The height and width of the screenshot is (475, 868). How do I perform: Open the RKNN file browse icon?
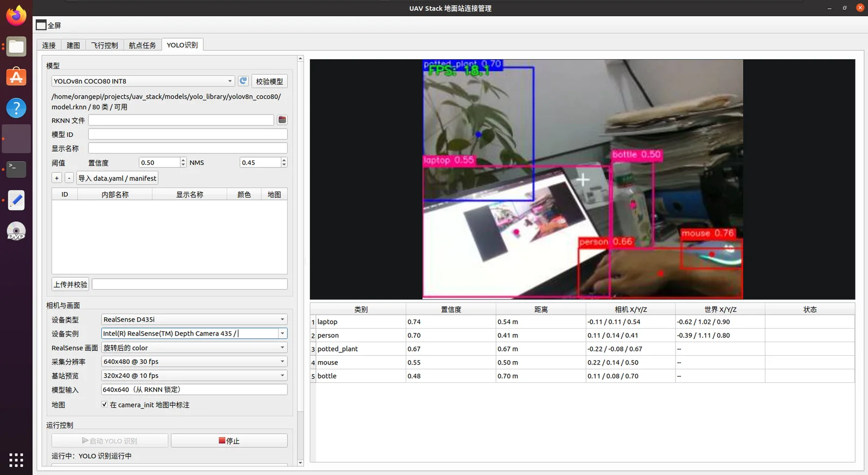[282, 120]
